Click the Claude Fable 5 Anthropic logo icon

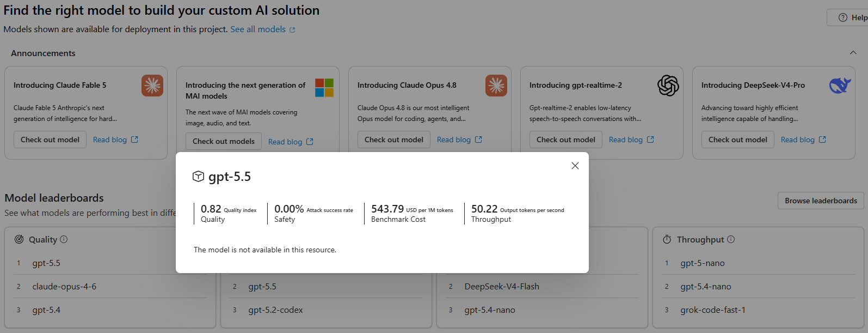pyautogui.click(x=152, y=86)
